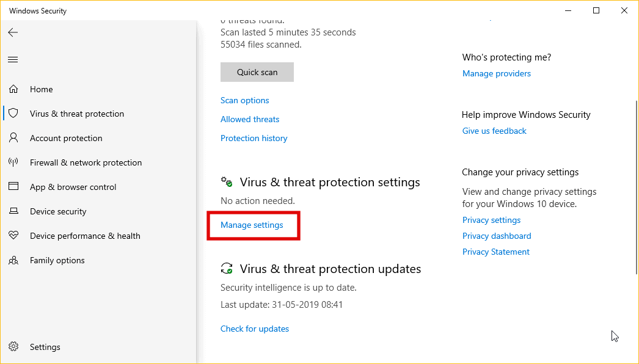The width and height of the screenshot is (639, 364).
Task: Open Home from the sidebar
Action: point(41,89)
